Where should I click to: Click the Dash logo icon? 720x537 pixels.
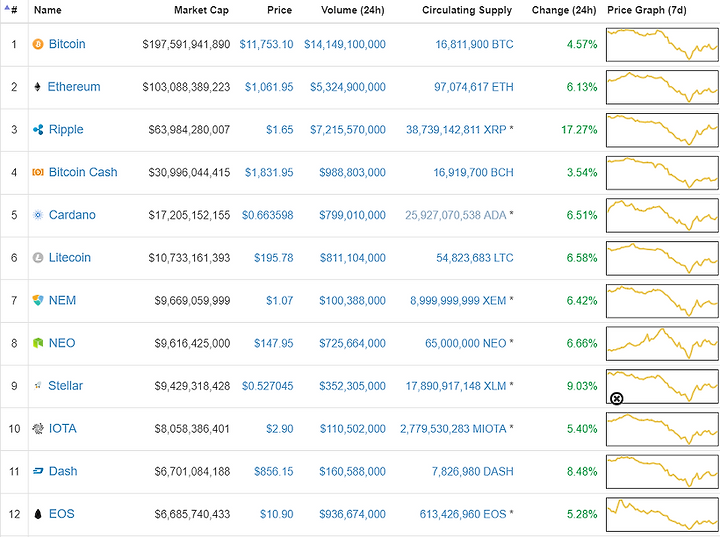coord(38,471)
